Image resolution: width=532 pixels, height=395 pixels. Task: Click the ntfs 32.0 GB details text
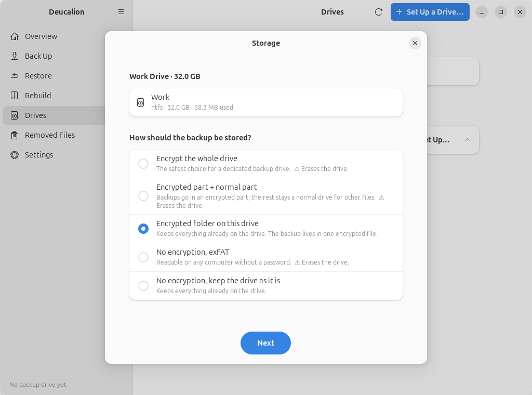point(192,108)
